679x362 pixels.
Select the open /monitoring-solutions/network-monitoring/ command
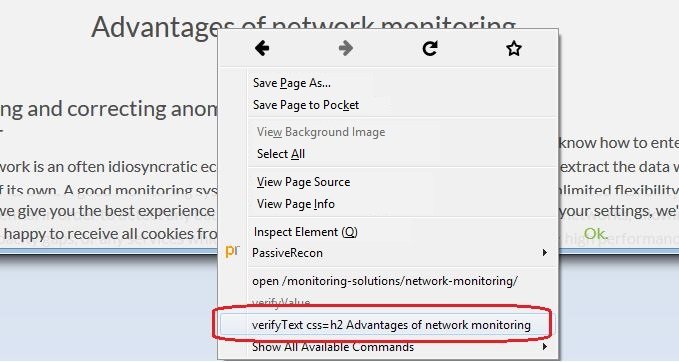(x=385, y=281)
